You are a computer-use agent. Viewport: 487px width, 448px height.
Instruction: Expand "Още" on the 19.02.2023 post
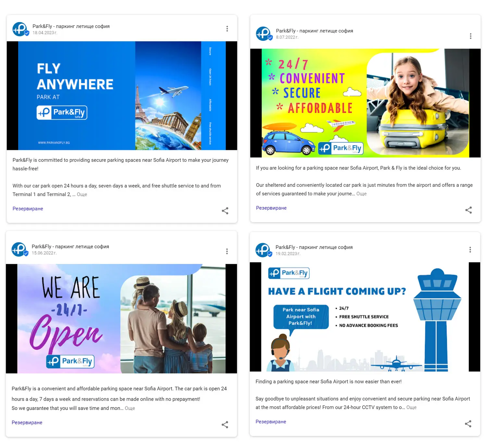point(411,407)
